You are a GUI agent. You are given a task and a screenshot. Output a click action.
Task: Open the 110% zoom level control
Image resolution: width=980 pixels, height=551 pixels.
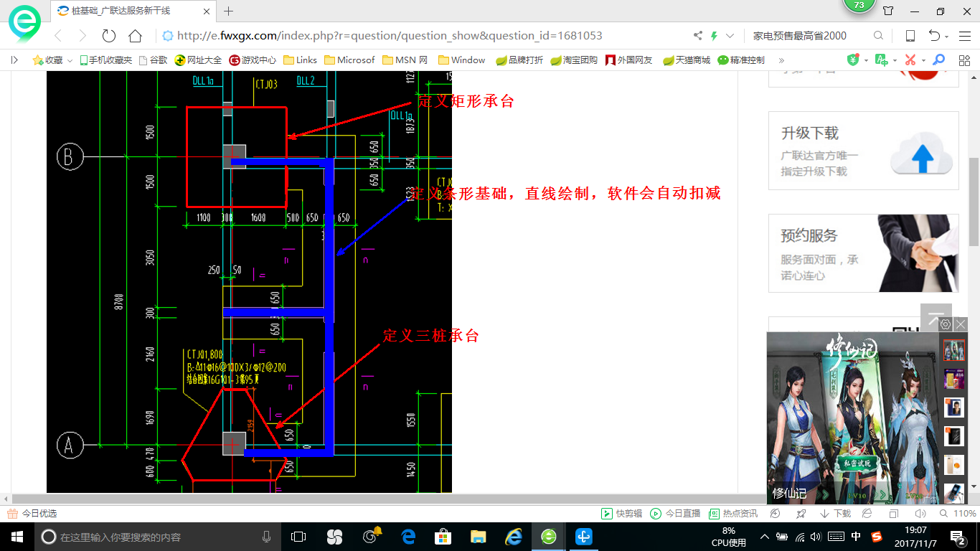(959, 514)
